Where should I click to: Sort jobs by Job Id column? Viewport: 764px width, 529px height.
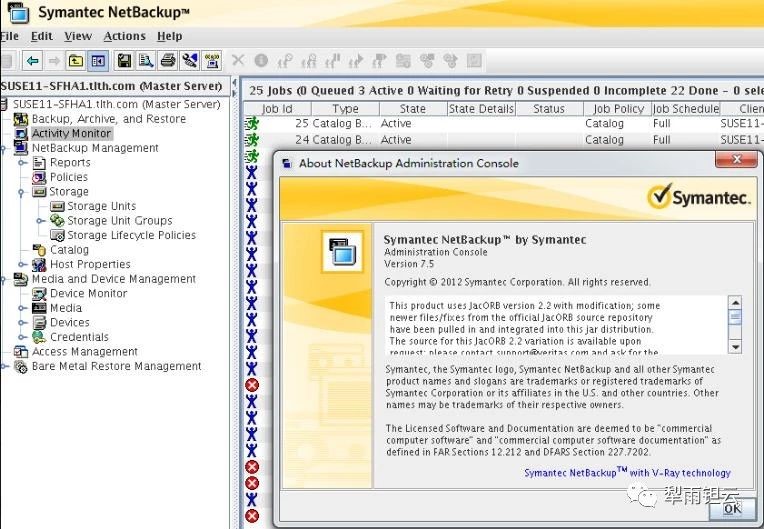click(277, 109)
